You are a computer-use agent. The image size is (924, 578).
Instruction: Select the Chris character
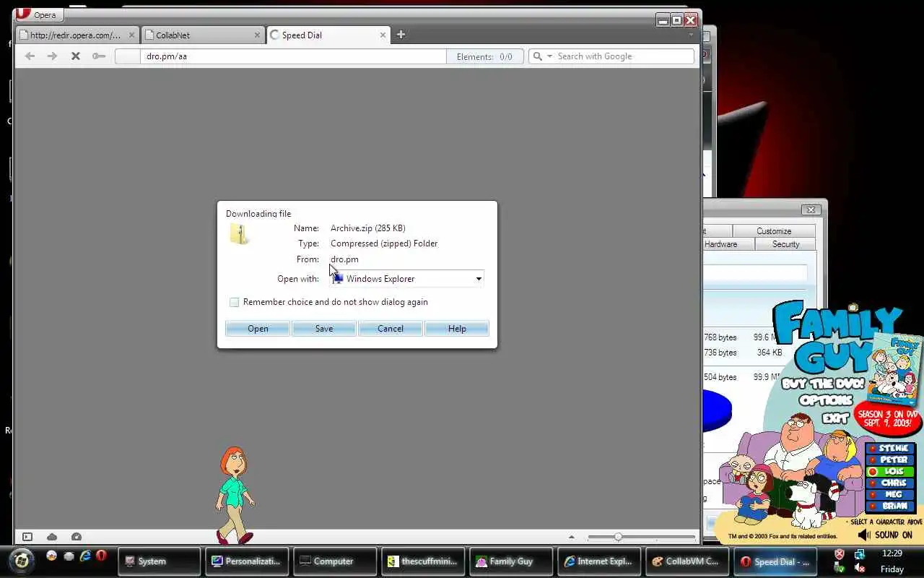tap(889, 483)
